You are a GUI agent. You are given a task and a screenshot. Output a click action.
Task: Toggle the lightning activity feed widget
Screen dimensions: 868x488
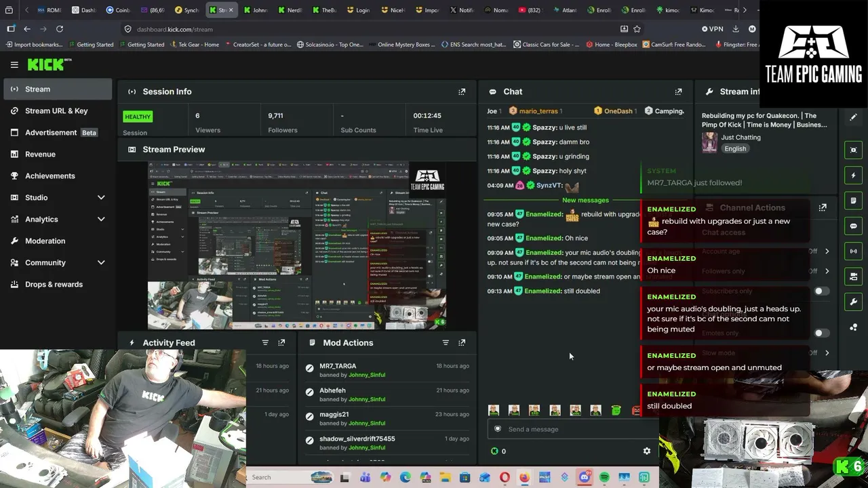(853, 176)
